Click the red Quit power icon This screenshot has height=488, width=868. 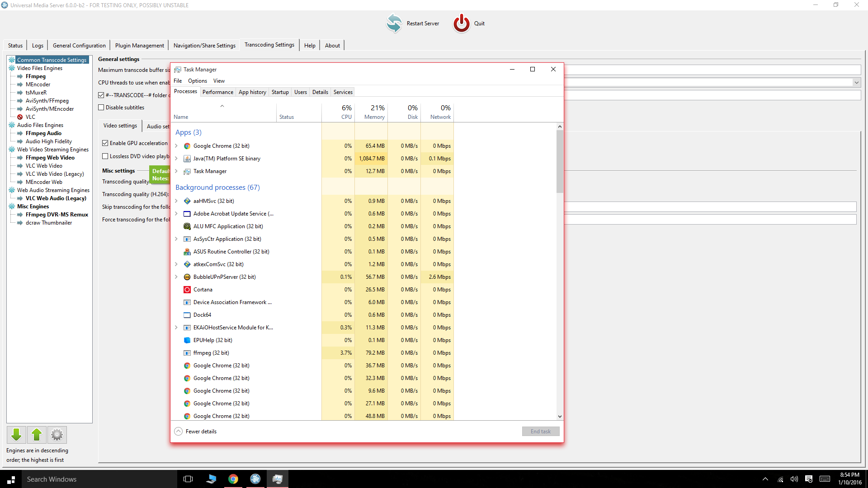[461, 23]
